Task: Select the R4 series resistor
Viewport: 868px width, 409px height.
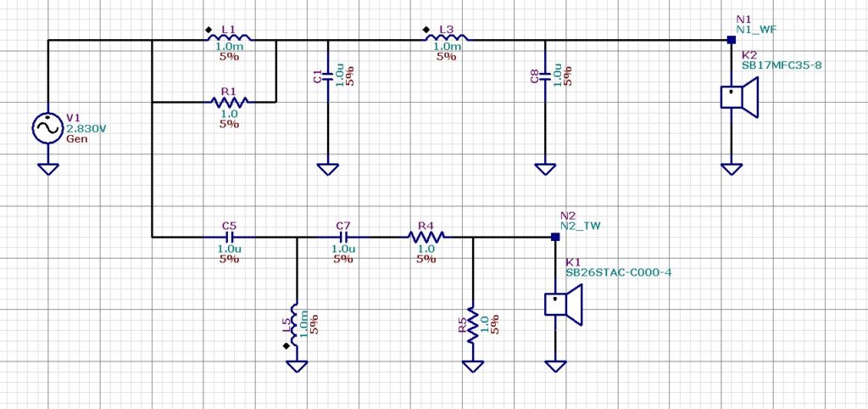Action: pyautogui.click(x=425, y=238)
